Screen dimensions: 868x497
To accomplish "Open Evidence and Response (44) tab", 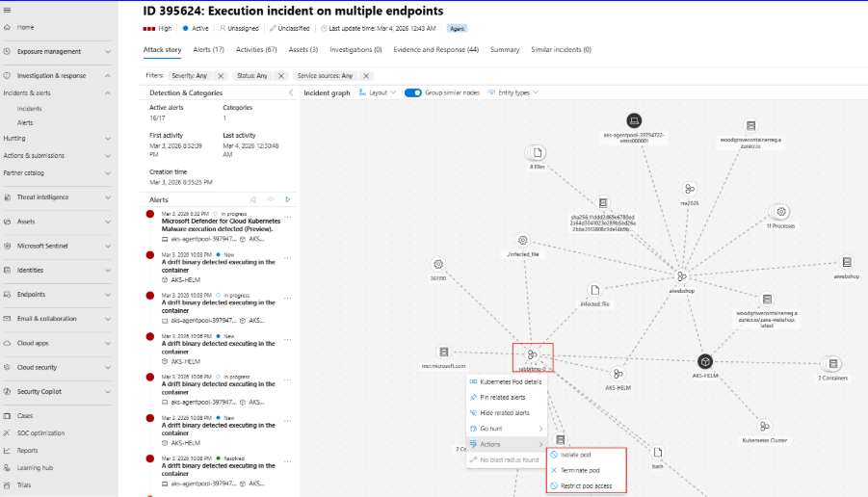I will point(435,50).
